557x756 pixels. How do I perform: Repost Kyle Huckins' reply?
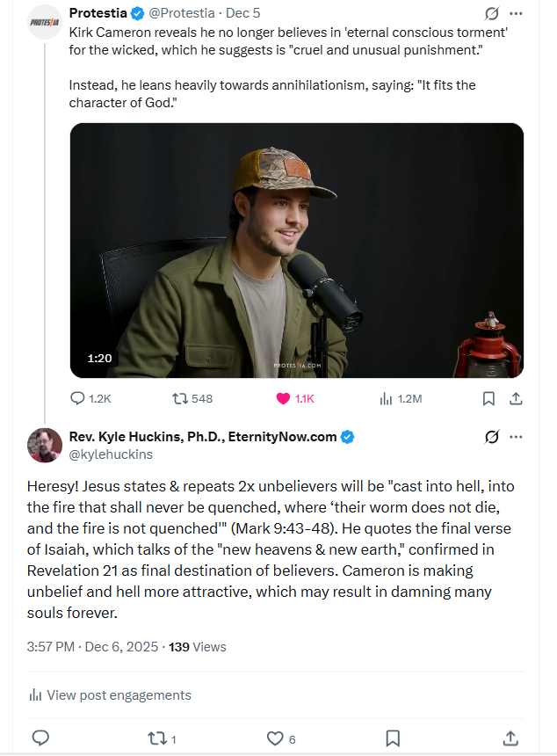point(157,738)
